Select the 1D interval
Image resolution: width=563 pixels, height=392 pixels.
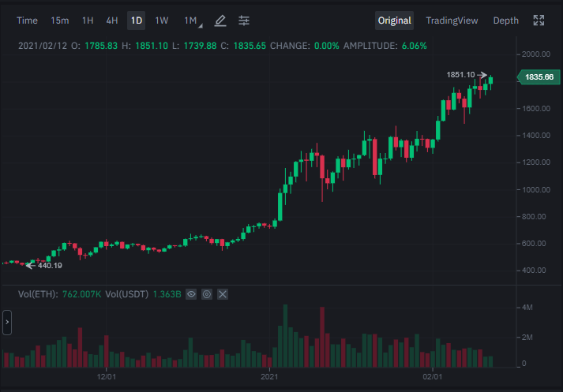[136, 21]
